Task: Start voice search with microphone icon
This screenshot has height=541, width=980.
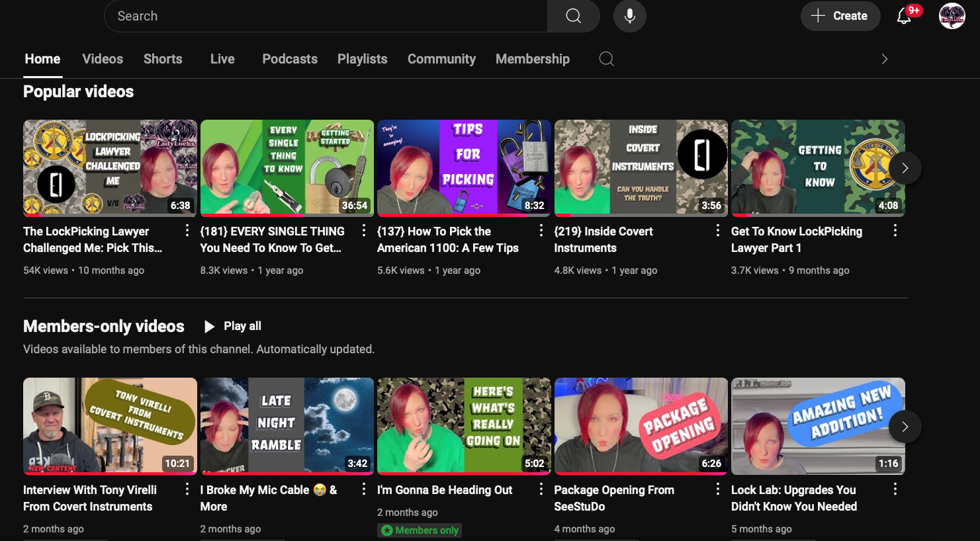Action: (x=630, y=16)
